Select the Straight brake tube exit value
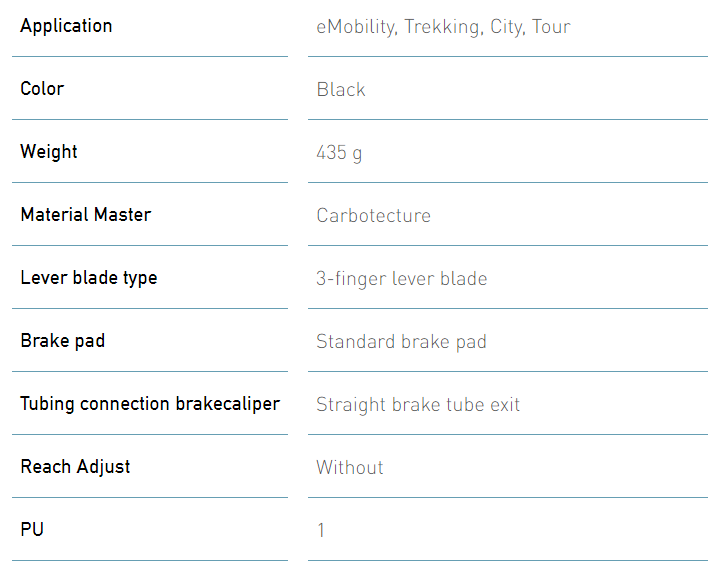 click(418, 405)
